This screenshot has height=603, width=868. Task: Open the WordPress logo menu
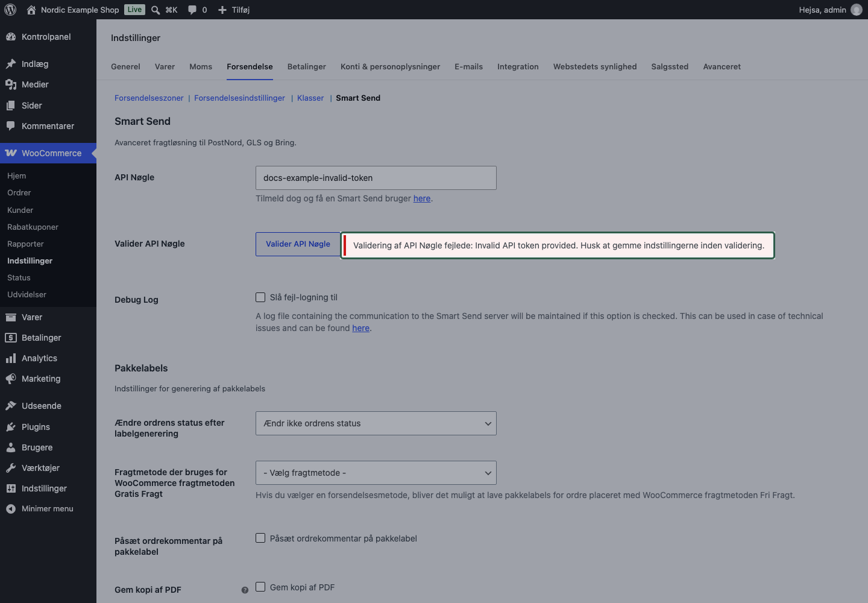click(10, 10)
